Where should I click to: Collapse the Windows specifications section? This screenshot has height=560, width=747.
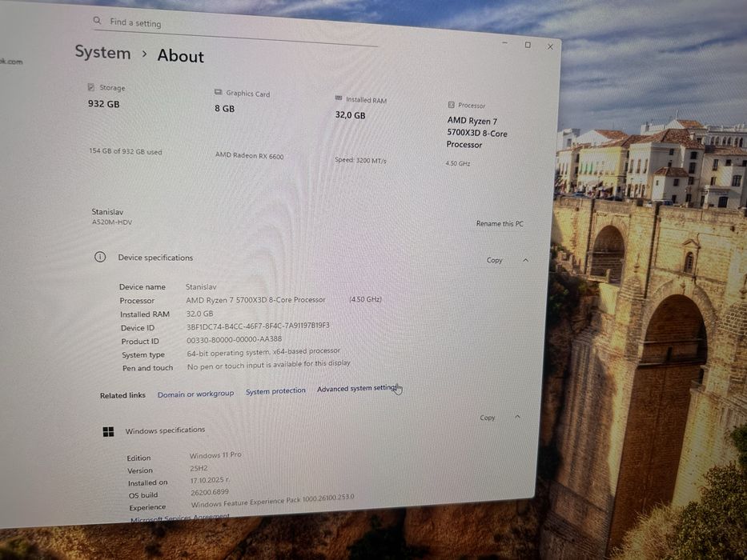(x=517, y=417)
